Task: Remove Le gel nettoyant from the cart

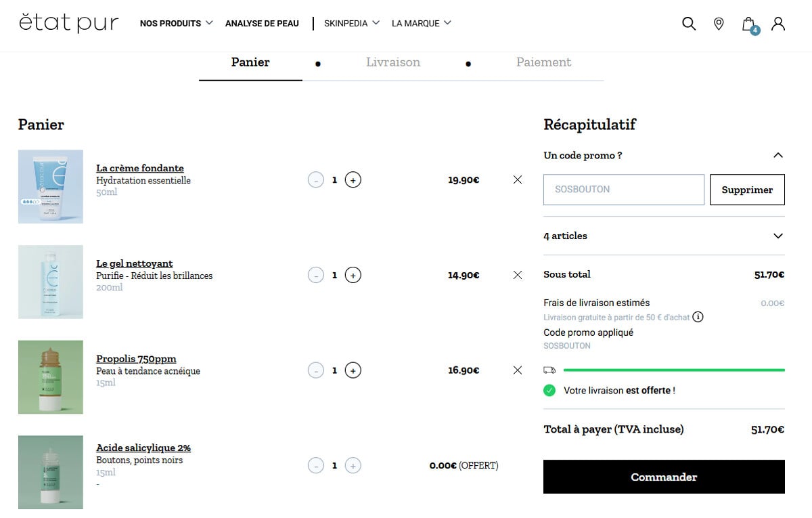Action: coord(518,275)
